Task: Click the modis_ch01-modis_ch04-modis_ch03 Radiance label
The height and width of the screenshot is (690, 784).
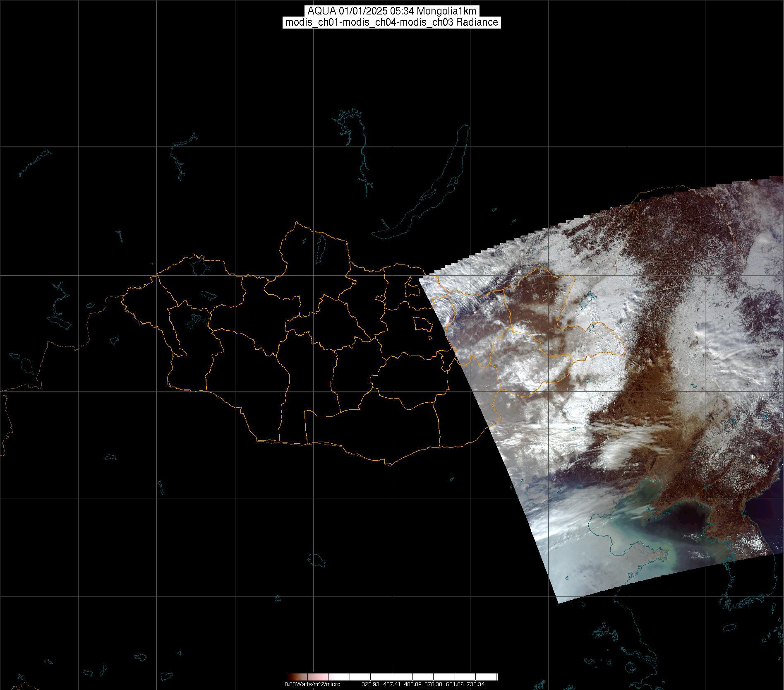Action: [x=391, y=22]
